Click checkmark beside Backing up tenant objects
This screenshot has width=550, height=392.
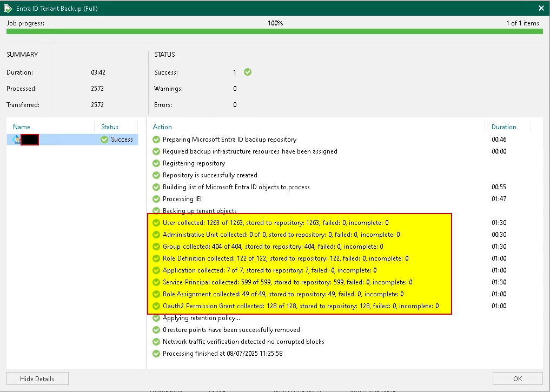pos(156,210)
